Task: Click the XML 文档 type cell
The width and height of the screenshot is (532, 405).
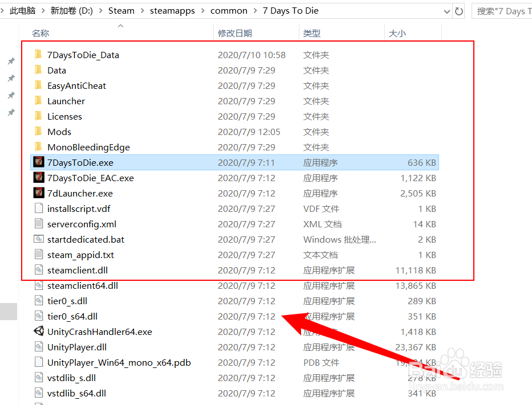Action: point(323,224)
